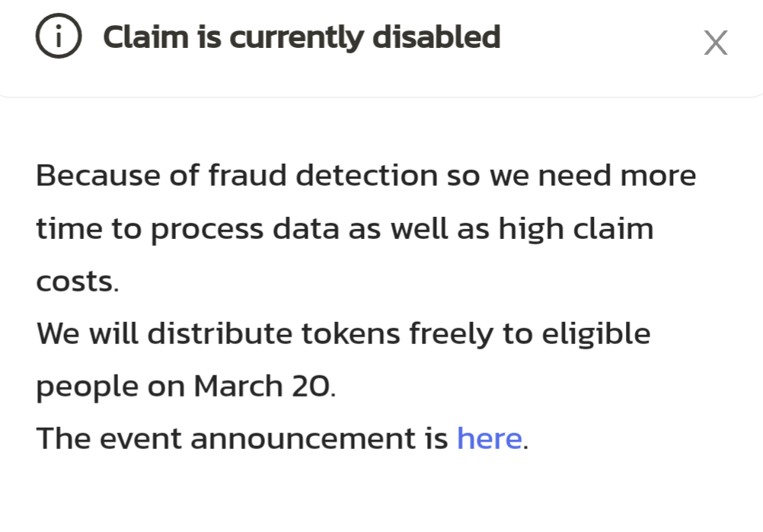This screenshot has height=532, width=763.
Task: Open the event announcement 'here' link
Action: (489, 438)
